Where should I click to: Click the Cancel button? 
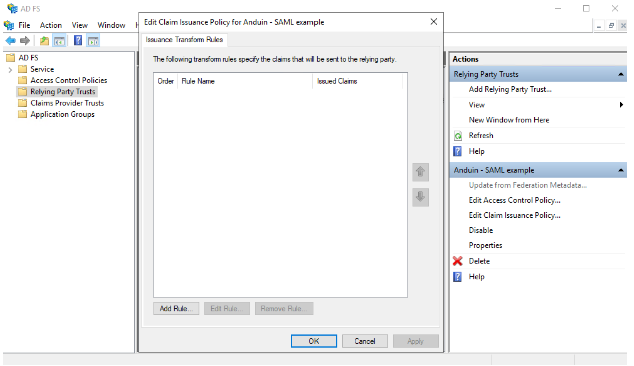click(x=365, y=341)
